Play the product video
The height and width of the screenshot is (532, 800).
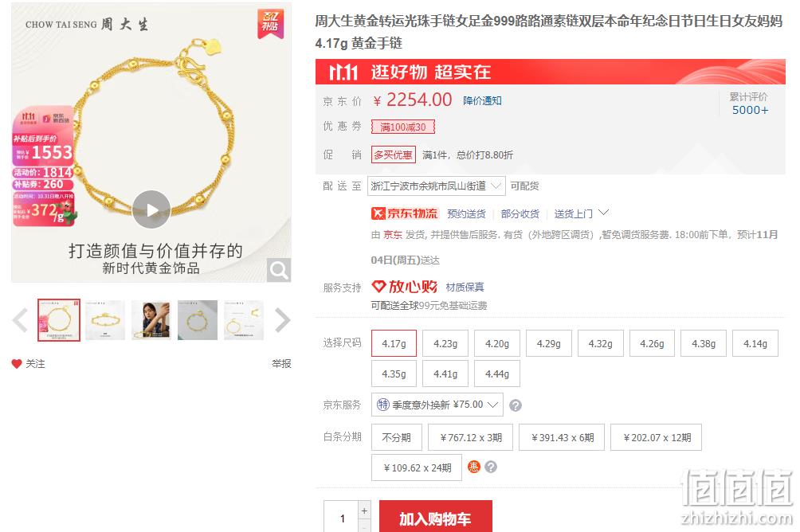(x=151, y=209)
